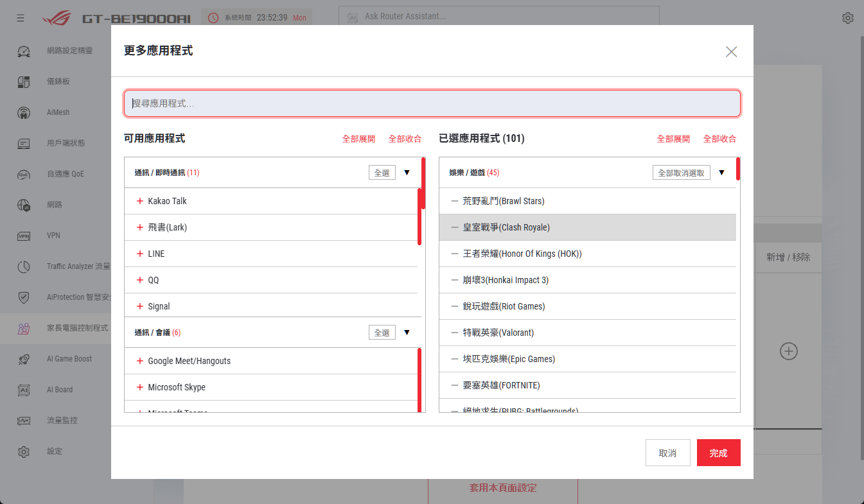Click the Ask Router Assistant field
The image size is (864, 504).
point(499,17)
